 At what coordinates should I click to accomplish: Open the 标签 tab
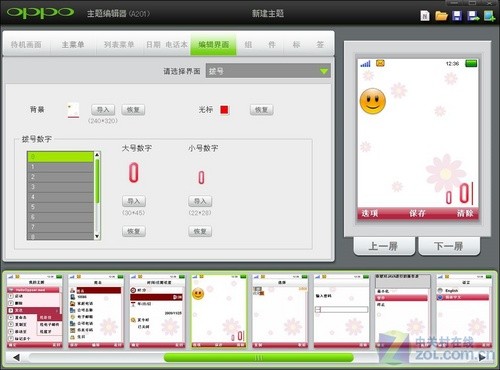coord(308,45)
